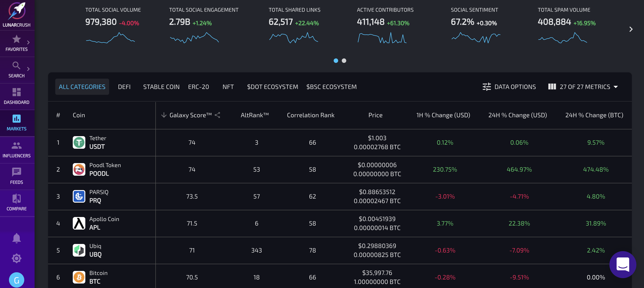Screen dimensions: 644x288
Task: Open Ubiq coin name link
Action: [95, 246]
